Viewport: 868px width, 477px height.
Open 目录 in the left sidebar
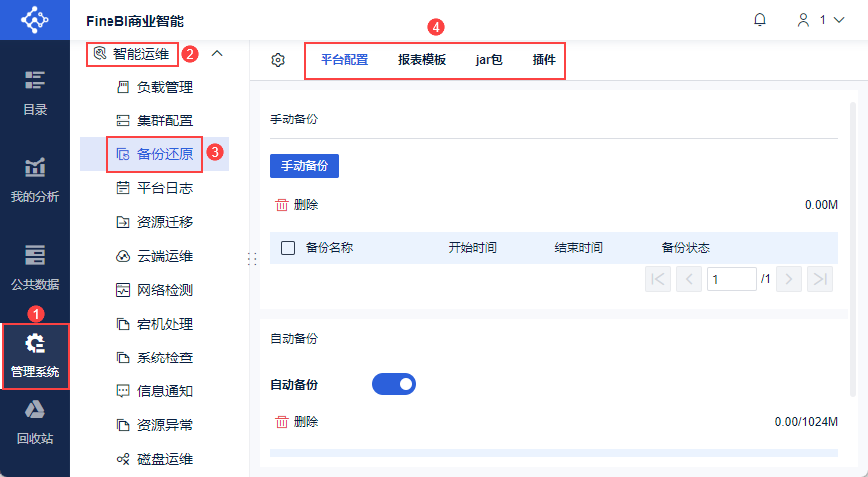35,93
